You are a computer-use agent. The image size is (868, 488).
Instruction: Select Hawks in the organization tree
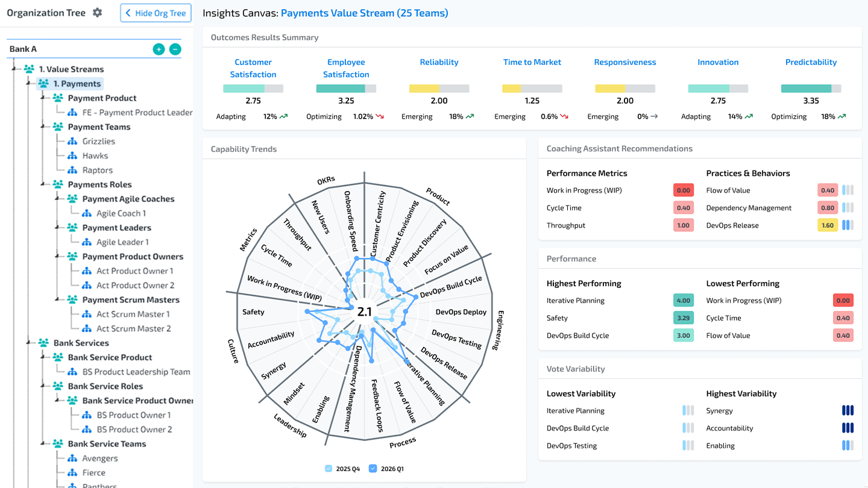click(x=95, y=156)
